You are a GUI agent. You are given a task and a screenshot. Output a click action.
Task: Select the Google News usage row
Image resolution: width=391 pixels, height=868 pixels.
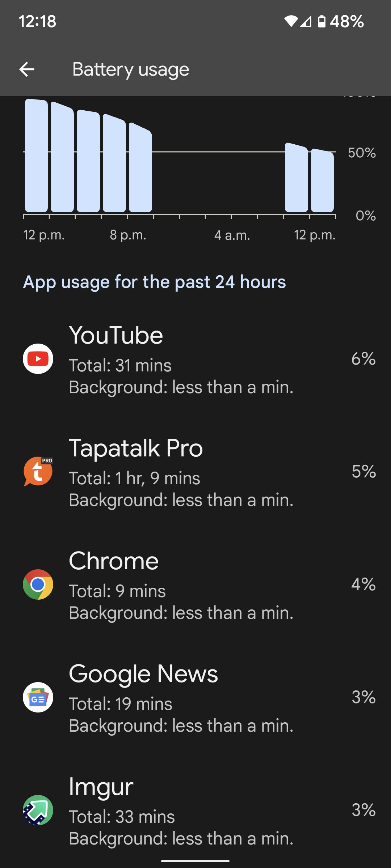pyautogui.click(x=195, y=697)
